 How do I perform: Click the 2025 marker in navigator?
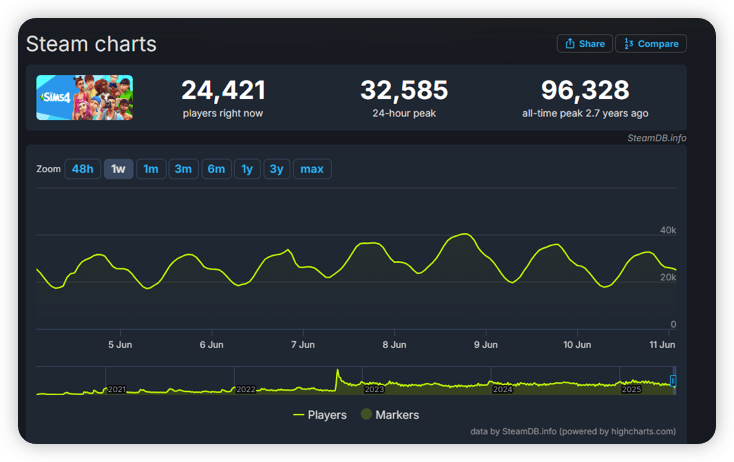click(x=631, y=389)
